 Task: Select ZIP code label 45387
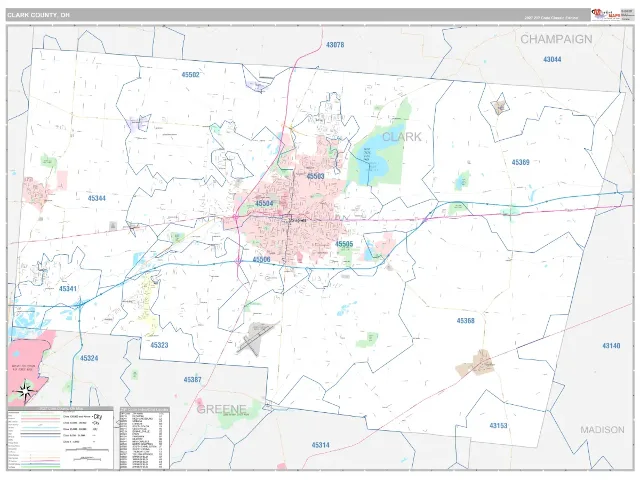pos(192,380)
